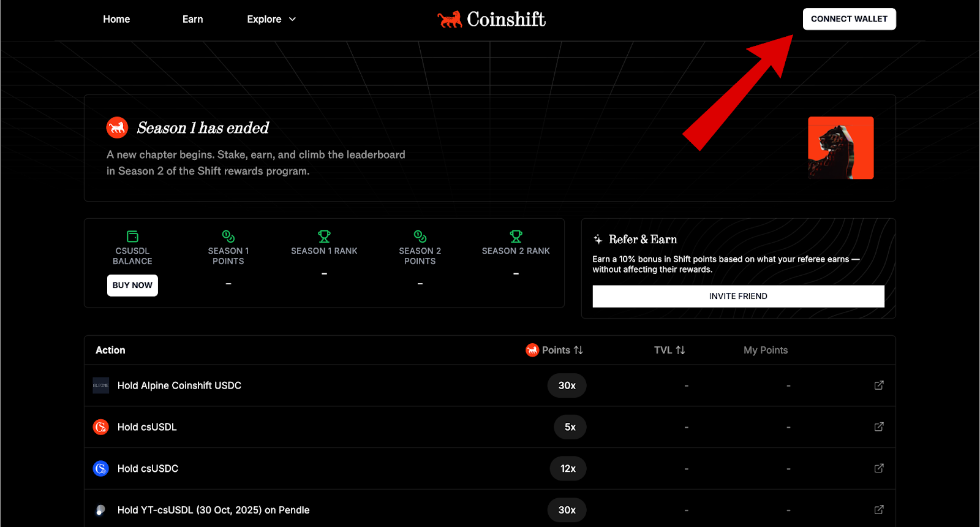The width and height of the screenshot is (980, 527).
Task: Click the Connect Wallet button
Action: pyautogui.click(x=849, y=19)
